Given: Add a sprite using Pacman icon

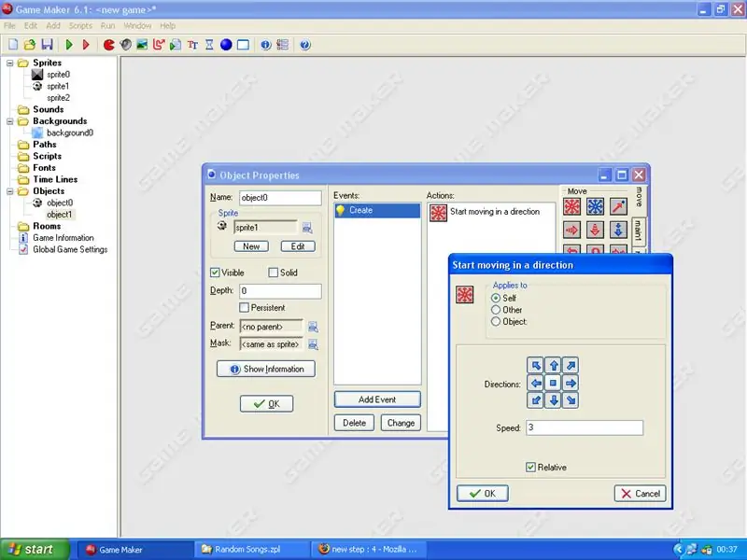Looking at the screenshot, I should (109, 45).
